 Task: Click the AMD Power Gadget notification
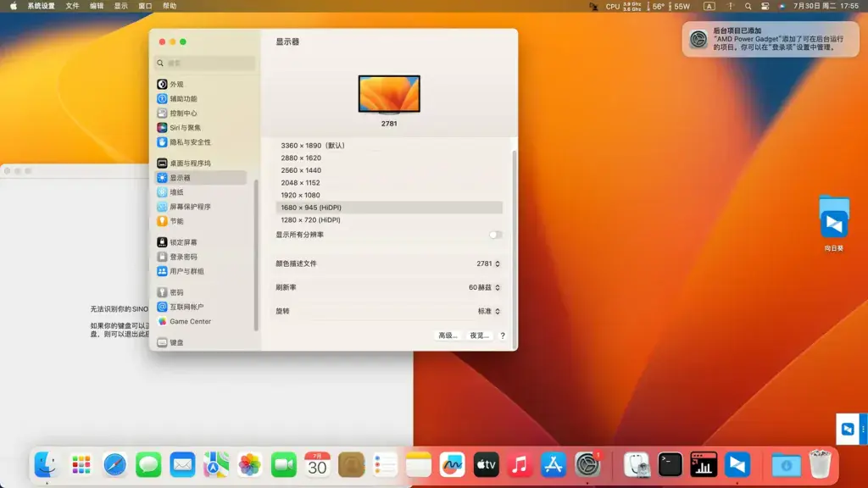pyautogui.click(x=771, y=39)
